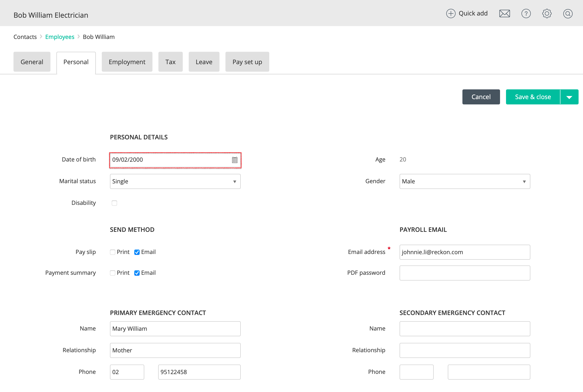Click the PDF password field
583x392 pixels.
click(x=465, y=273)
